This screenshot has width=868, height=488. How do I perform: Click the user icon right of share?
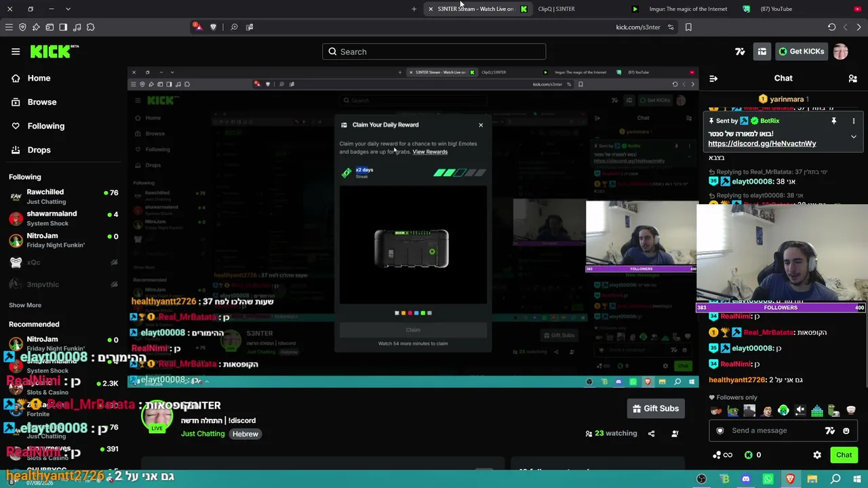[x=675, y=434]
